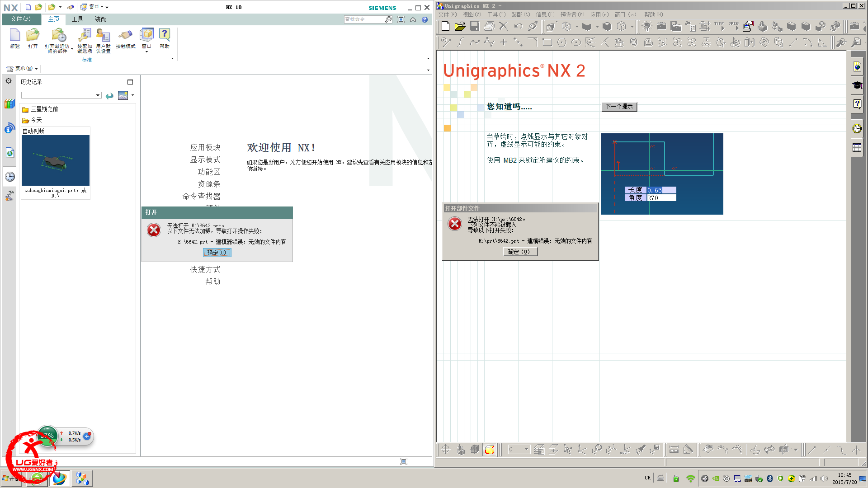Click the Open folder icon in NX 2 toolbar

coord(460,26)
